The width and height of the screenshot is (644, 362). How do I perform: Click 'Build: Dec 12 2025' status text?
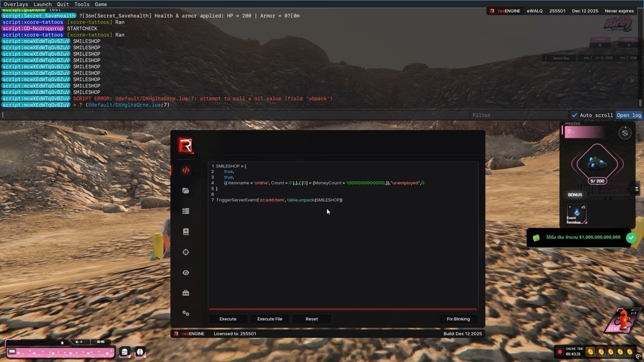tap(463, 334)
